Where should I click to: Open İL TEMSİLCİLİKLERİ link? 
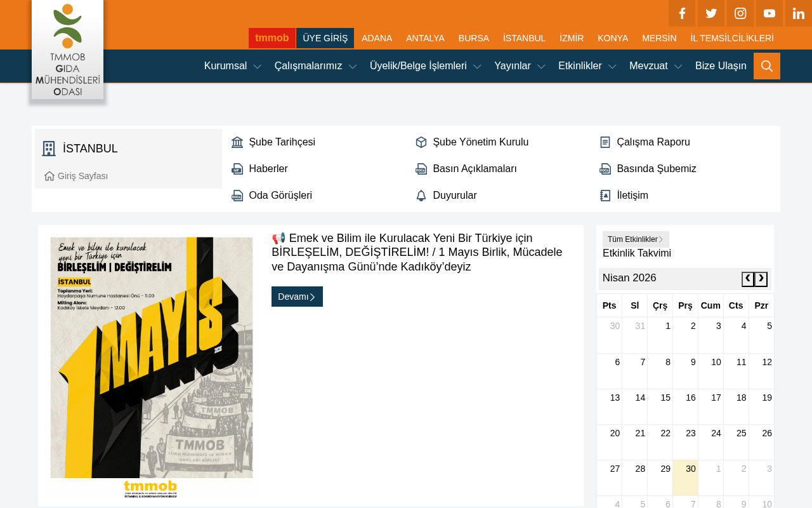[732, 38]
